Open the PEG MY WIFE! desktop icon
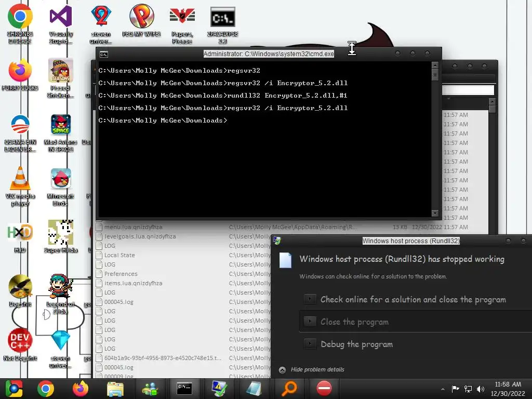 tap(141, 20)
